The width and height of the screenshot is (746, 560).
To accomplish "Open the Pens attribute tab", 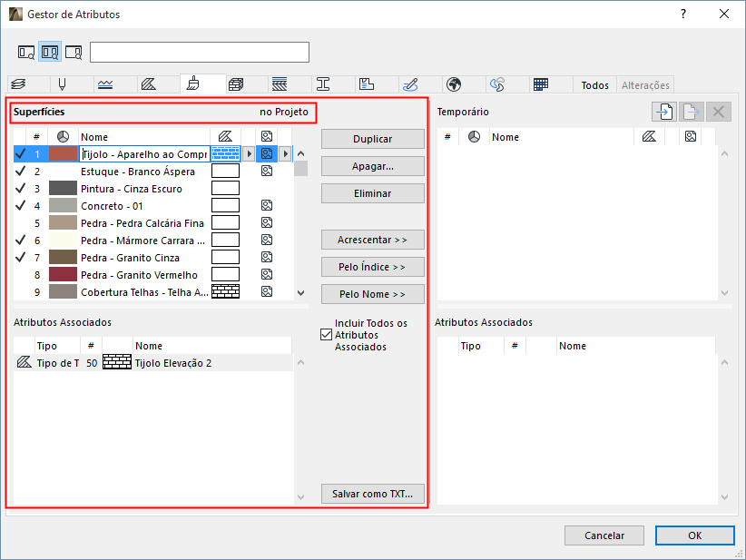I will (62, 84).
